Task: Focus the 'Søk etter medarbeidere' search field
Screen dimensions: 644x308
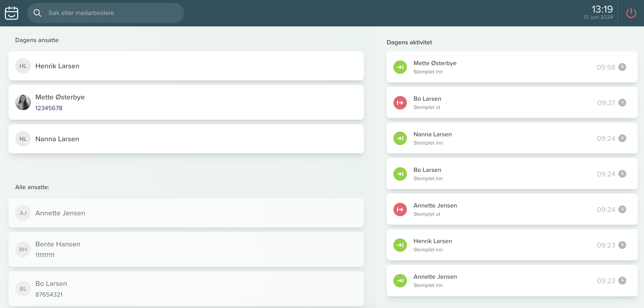Action: tap(106, 13)
